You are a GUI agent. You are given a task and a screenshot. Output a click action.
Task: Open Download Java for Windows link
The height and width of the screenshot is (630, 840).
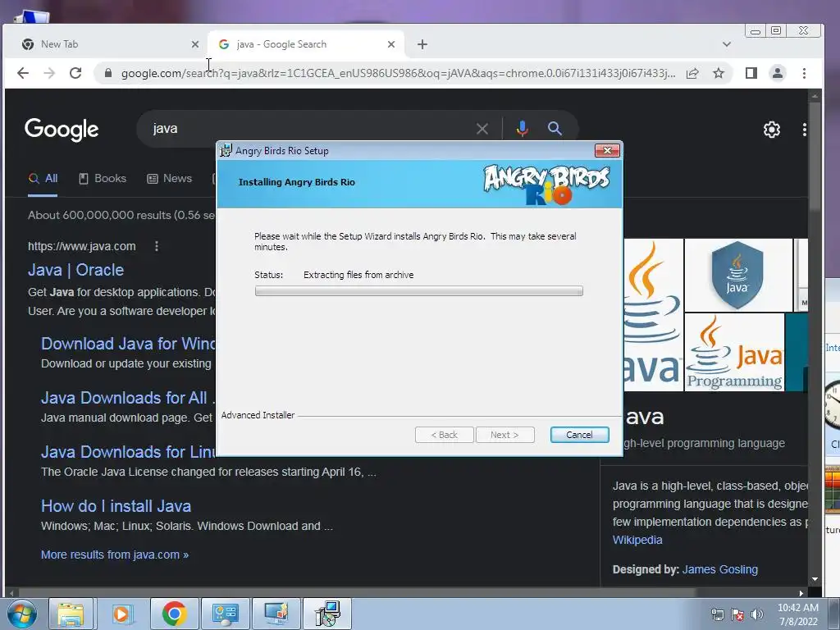coord(128,344)
